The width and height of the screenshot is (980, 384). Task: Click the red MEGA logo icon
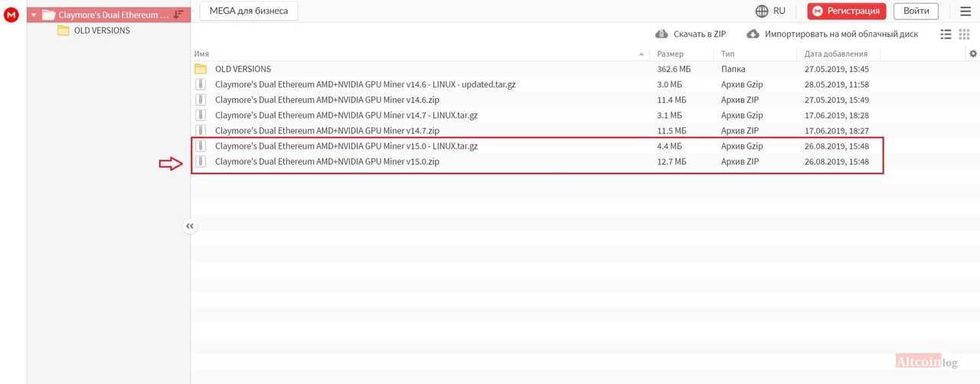[x=11, y=14]
